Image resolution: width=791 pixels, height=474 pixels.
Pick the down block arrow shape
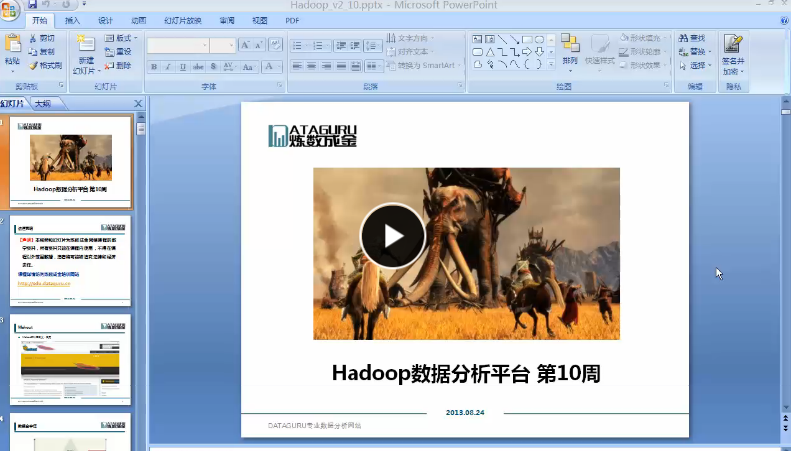(x=539, y=52)
